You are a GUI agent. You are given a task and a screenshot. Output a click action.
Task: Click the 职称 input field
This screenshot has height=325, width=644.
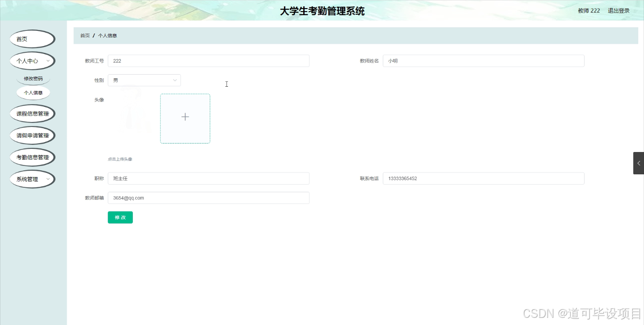tap(208, 178)
